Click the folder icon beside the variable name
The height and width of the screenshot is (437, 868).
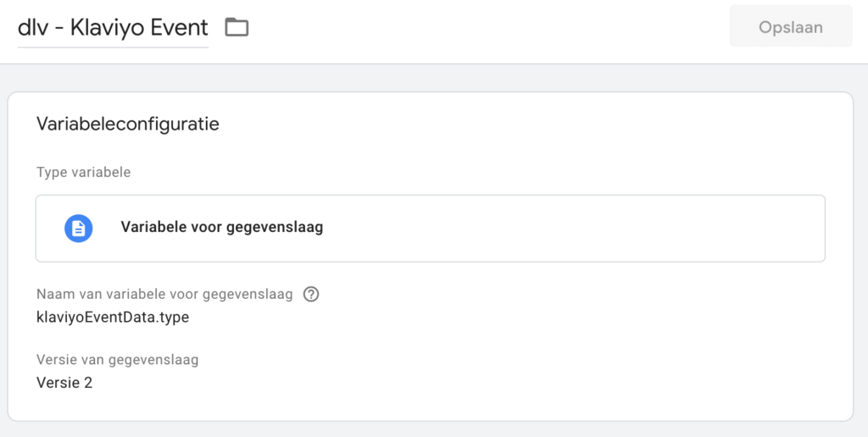236,28
